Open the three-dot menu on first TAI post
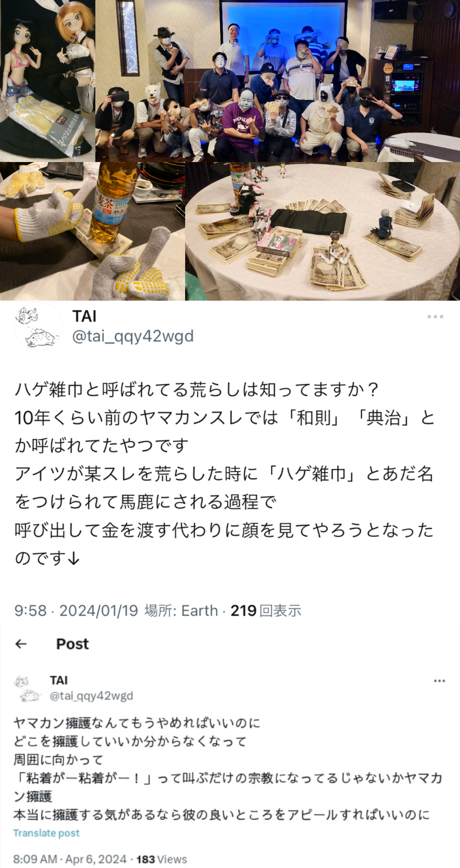Image resolution: width=460 pixels, height=868 pixels. pos(435,317)
